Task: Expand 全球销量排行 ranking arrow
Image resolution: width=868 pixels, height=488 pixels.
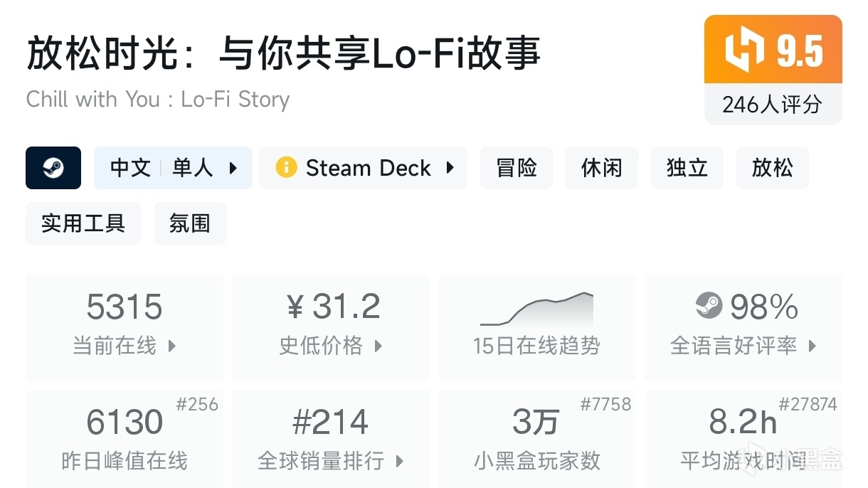Action: click(x=400, y=461)
